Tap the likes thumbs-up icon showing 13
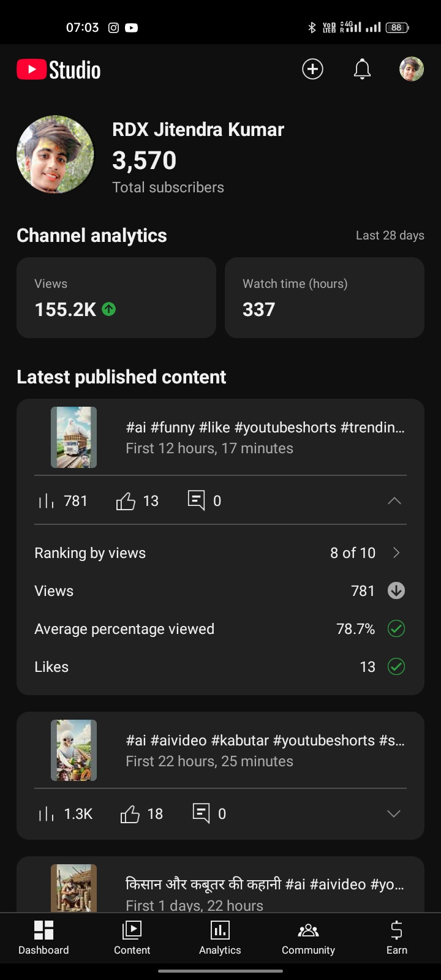The image size is (441, 980). (126, 502)
